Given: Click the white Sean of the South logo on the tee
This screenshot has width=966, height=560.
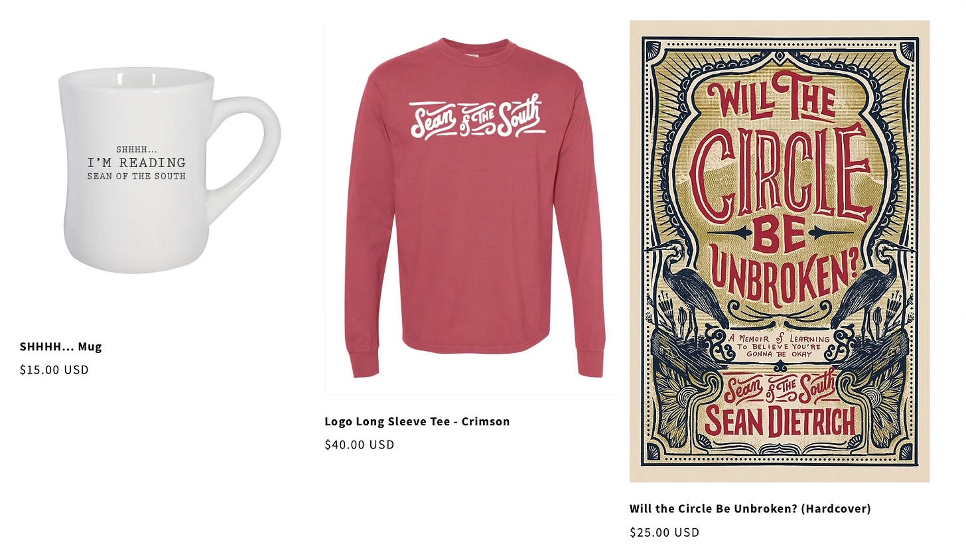Looking at the screenshot, I should click(477, 117).
